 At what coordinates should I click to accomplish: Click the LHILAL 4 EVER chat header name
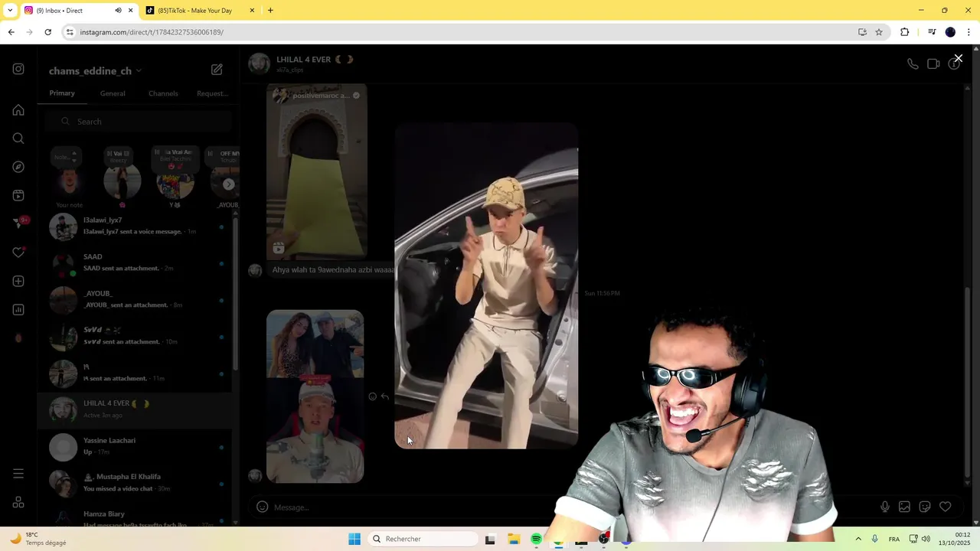(304, 60)
